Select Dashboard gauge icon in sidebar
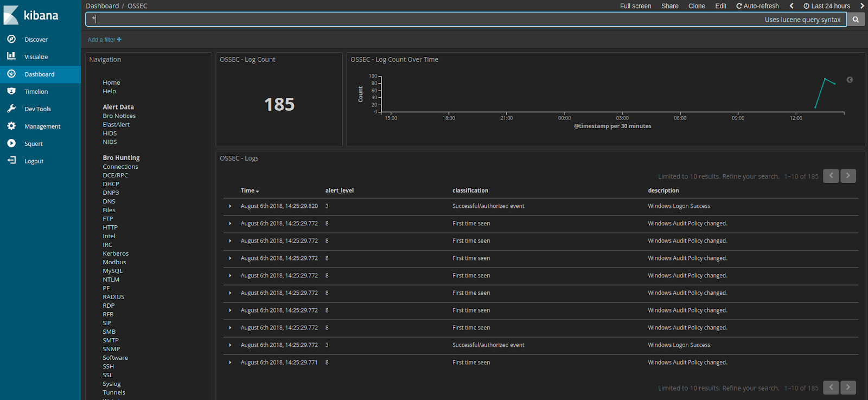The width and height of the screenshot is (868, 400). 11,74
